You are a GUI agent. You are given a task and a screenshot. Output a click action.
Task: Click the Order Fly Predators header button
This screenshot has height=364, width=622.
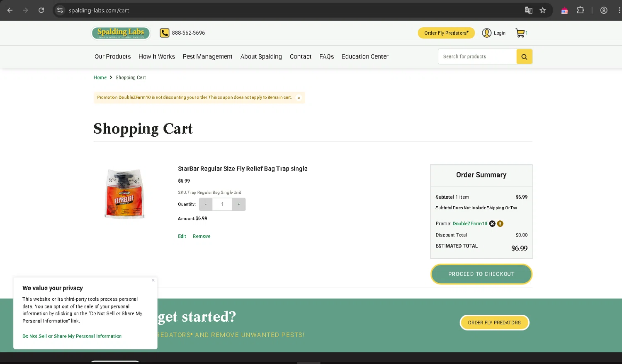tap(446, 33)
